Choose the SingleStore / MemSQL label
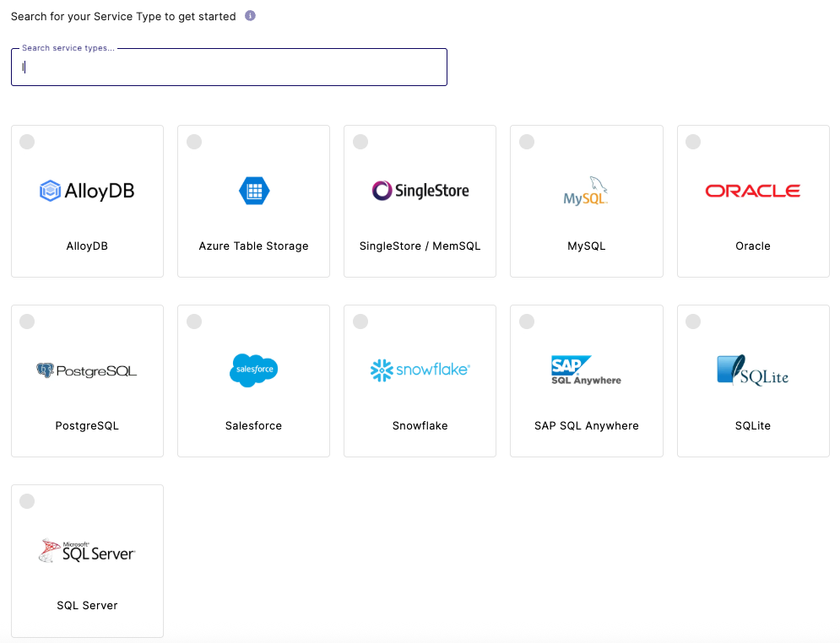Image resolution: width=840 pixels, height=643 pixels. (x=420, y=246)
